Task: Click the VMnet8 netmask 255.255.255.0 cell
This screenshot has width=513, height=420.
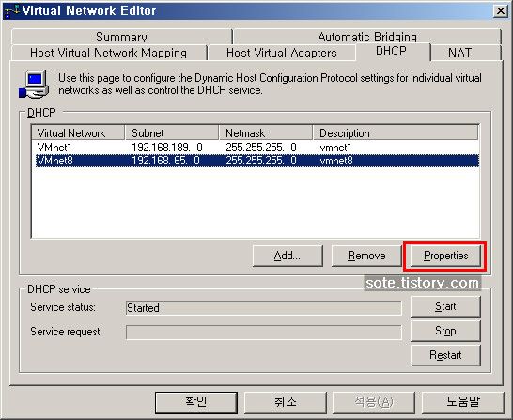Action: [261, 161]
